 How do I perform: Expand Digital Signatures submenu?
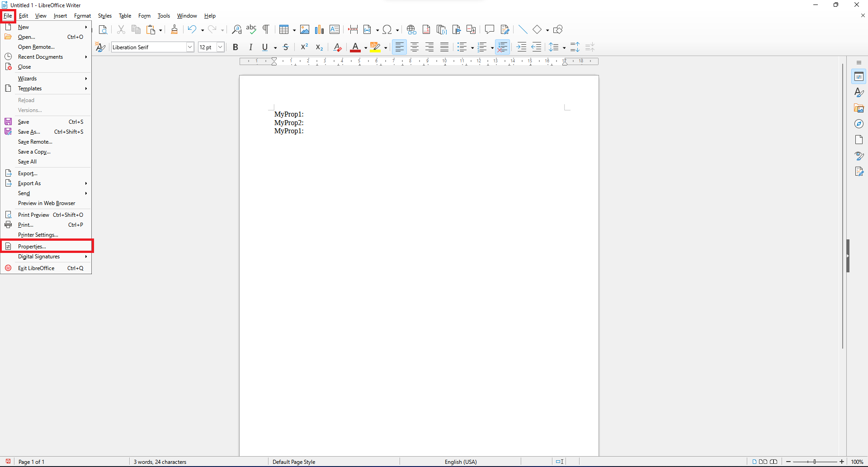pos(46,257)
